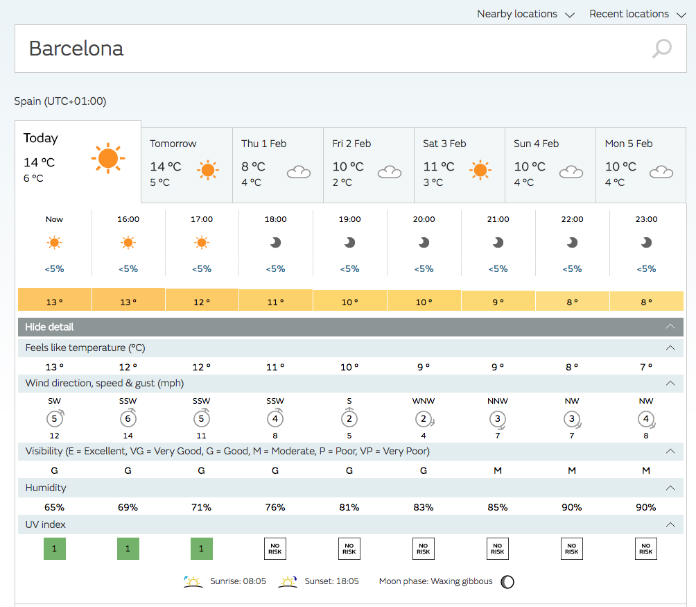This screenshot has height=607, width=696.
Task: Collapse the UV index section
Action: tap(670, 524)
